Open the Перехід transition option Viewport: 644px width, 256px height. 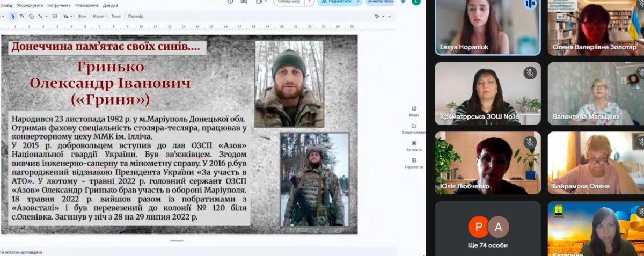[135, 16]
